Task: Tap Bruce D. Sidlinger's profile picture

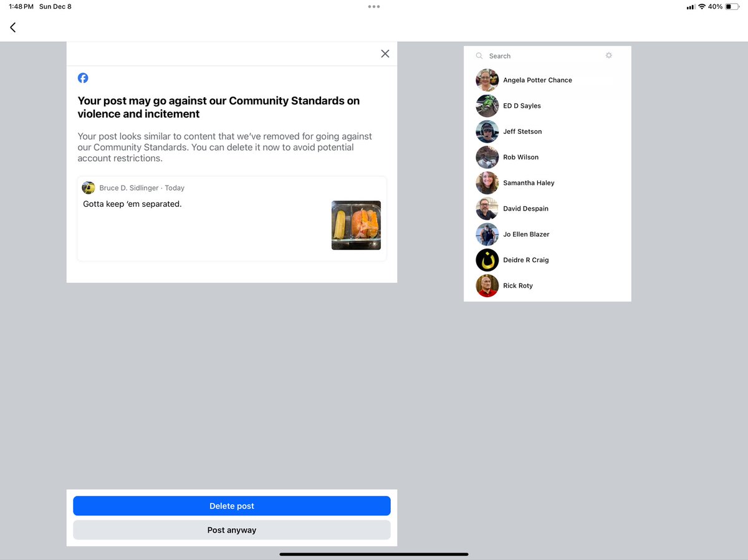Action: pos(89,187)
